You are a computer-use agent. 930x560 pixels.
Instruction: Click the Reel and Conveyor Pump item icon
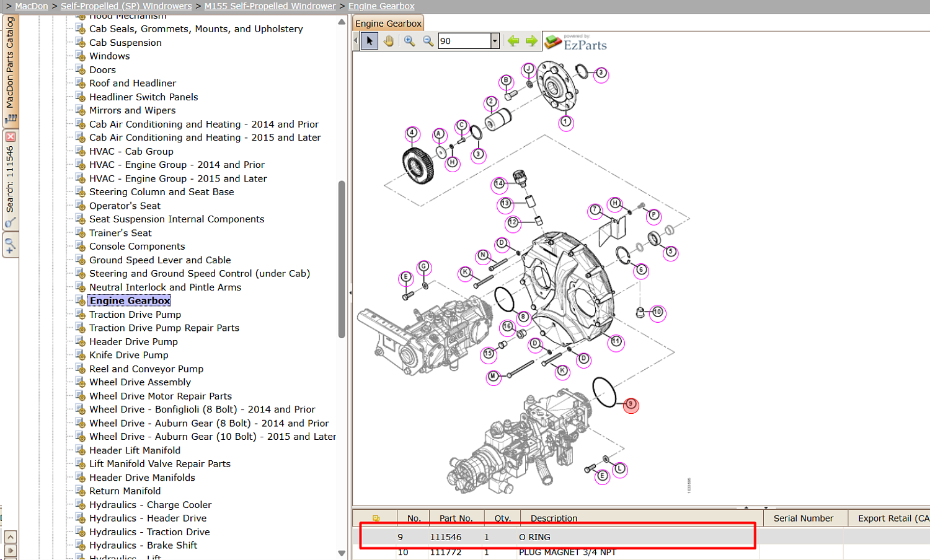[x=80, y=369]
